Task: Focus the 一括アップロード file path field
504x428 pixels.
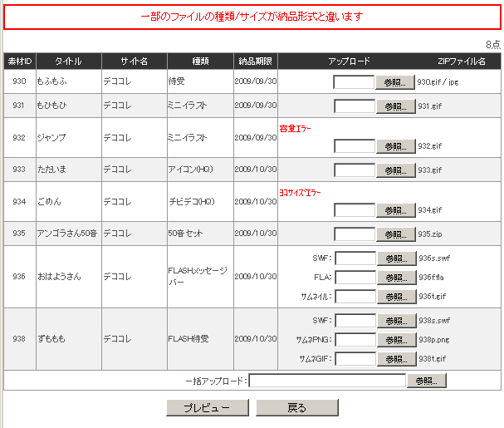Action: tap(326, 381)
